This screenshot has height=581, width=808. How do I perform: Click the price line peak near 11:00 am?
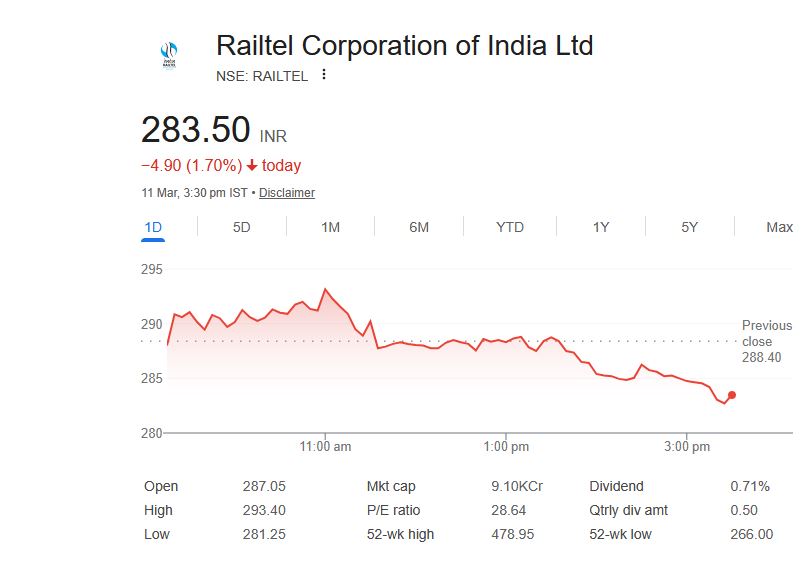pos(325,289)
